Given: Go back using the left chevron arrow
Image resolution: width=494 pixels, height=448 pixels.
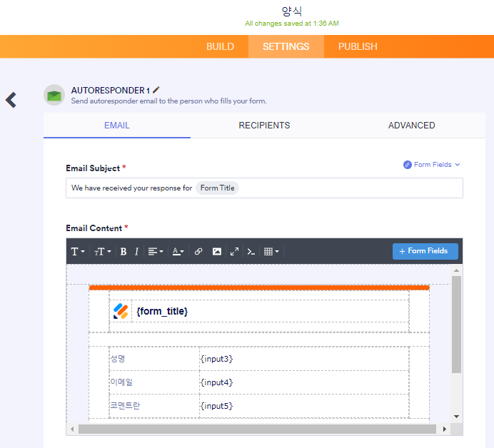Looking at the screenshot, I should point(11,100).
